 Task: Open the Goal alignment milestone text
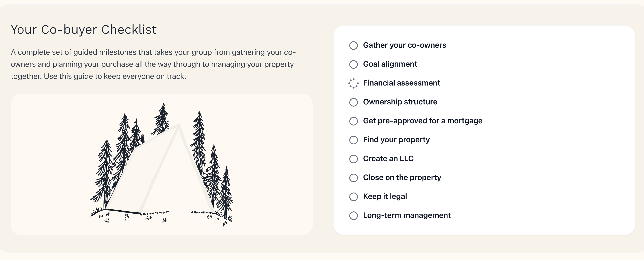point(390,64)
